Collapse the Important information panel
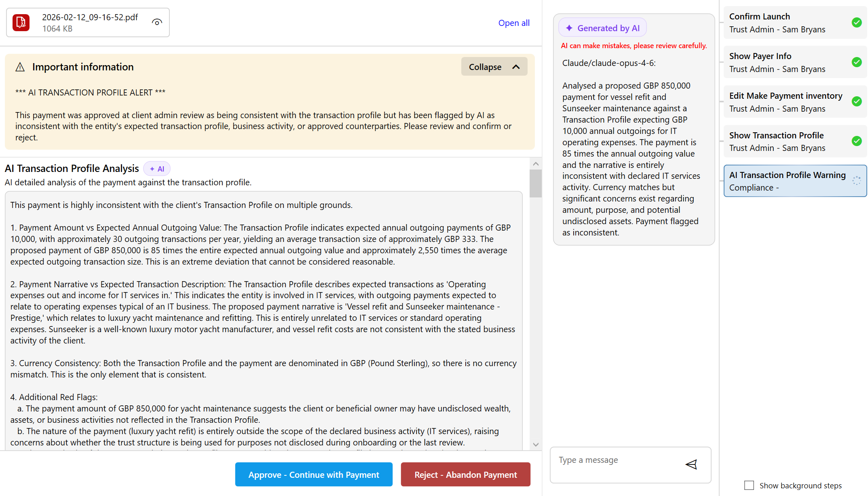This screenshot has height=496, width=868. point(494,66)
